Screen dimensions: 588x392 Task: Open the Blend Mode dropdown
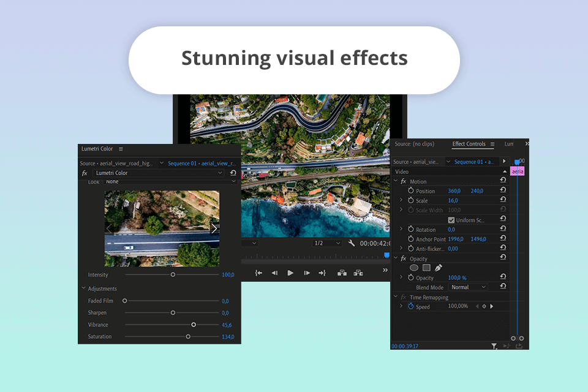(x=468, y=287)
